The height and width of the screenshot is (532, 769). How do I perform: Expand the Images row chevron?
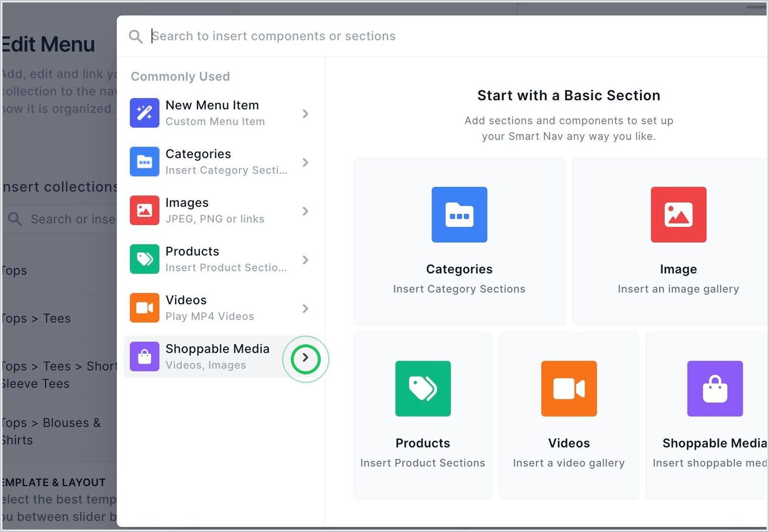tap(305, 211)
